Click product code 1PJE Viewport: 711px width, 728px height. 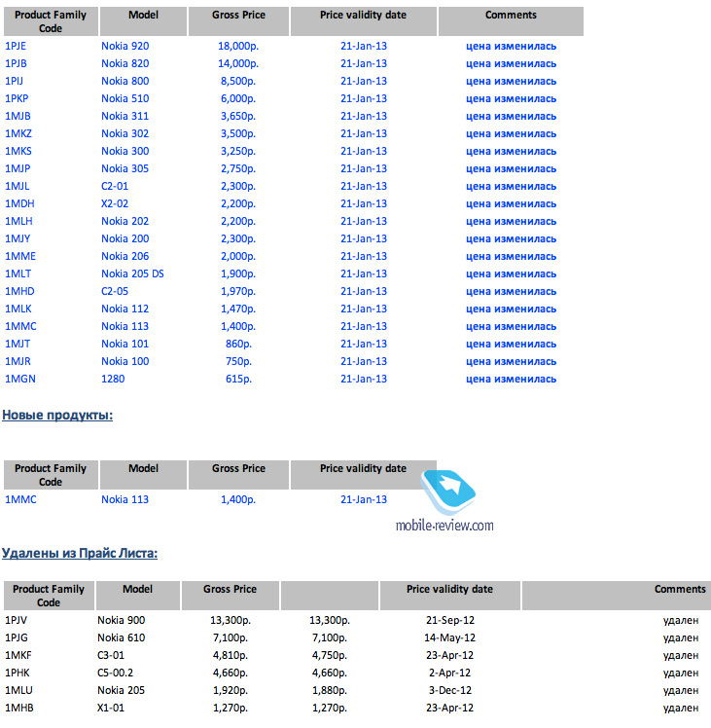[16, 46]
